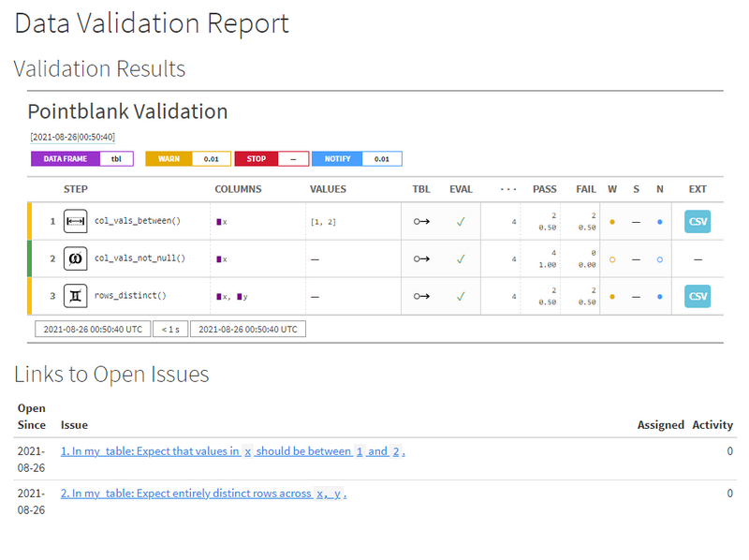This screenshot has height=560, width=749.
Task: Click the col_vals_not_null() step icon
Action: [x=76, y=258]
